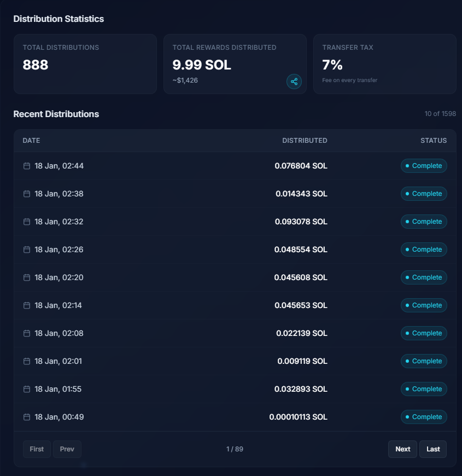Viewport: 462px width, 476px height.
Task: Click calendar icon for 18 Jan, 02:20
Action: [x=27, y=277]
